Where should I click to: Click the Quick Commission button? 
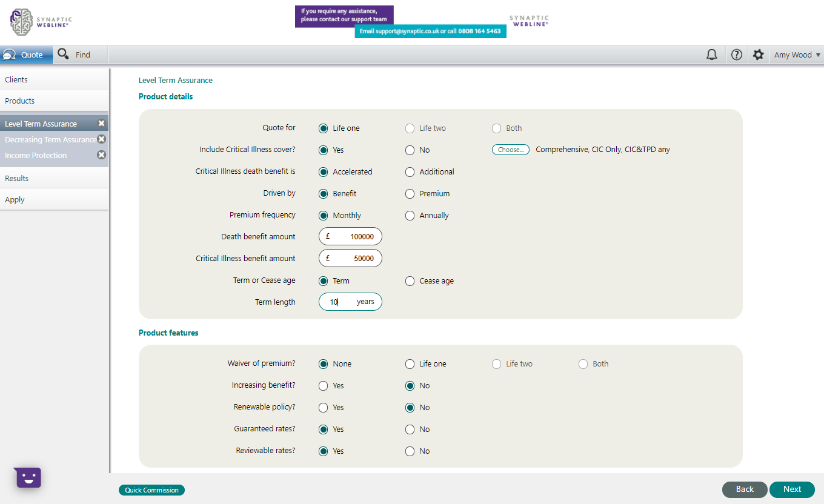coord(151,490)
